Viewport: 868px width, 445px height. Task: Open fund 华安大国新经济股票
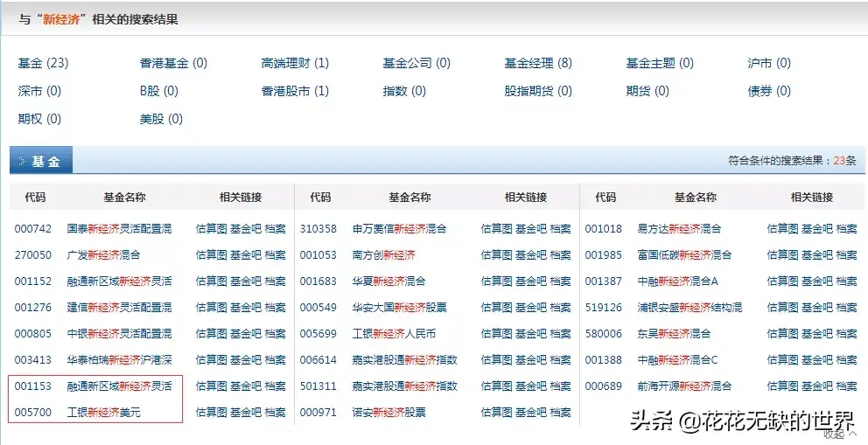pos(399,307)
